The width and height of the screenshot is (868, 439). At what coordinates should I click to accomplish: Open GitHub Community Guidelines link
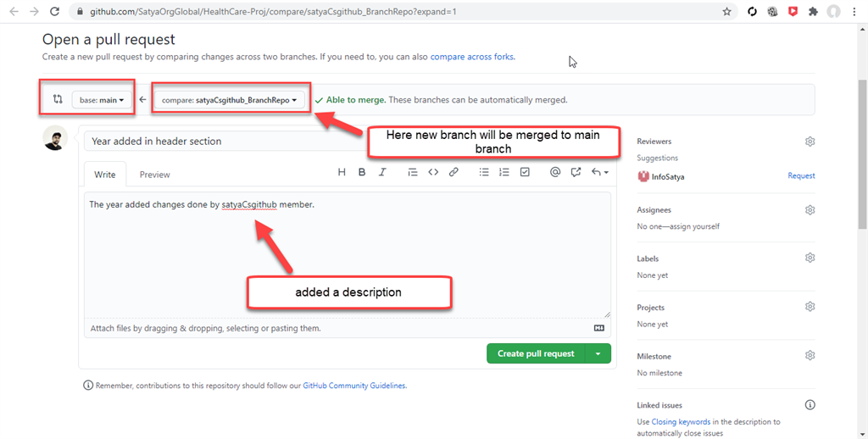[x=354, y=386]
